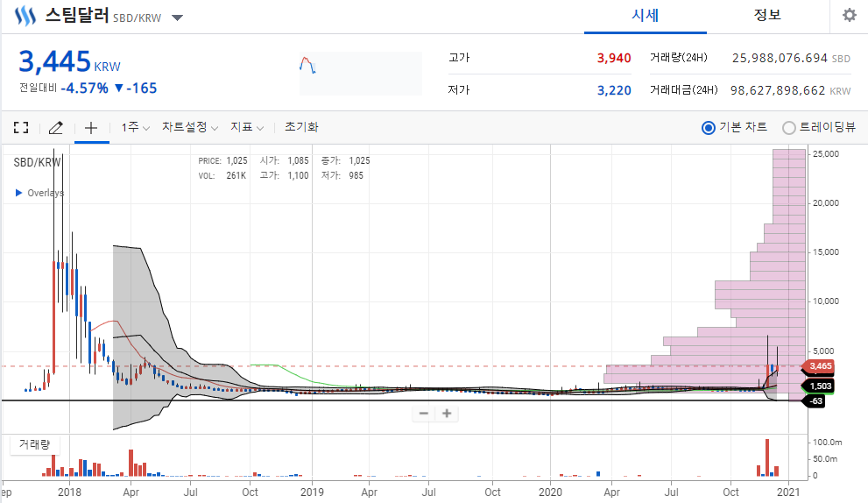Click the mini price sparkline thumbnail
The height and width of the screenshot is (503, 868).
(x=360, y=74)
